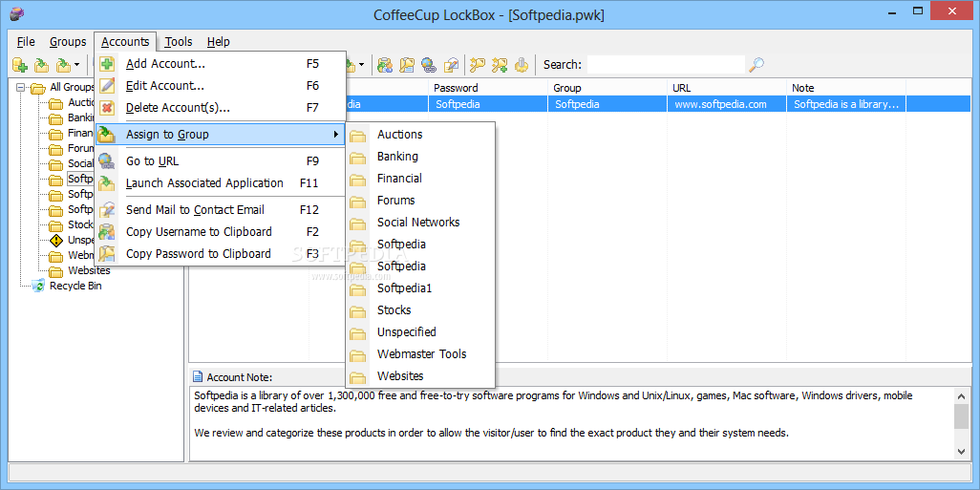This screenshot has width=980, height=490.
Task: Select Recycle Bin in the tree
Action: pyautogui.click(x=75, y=286)
